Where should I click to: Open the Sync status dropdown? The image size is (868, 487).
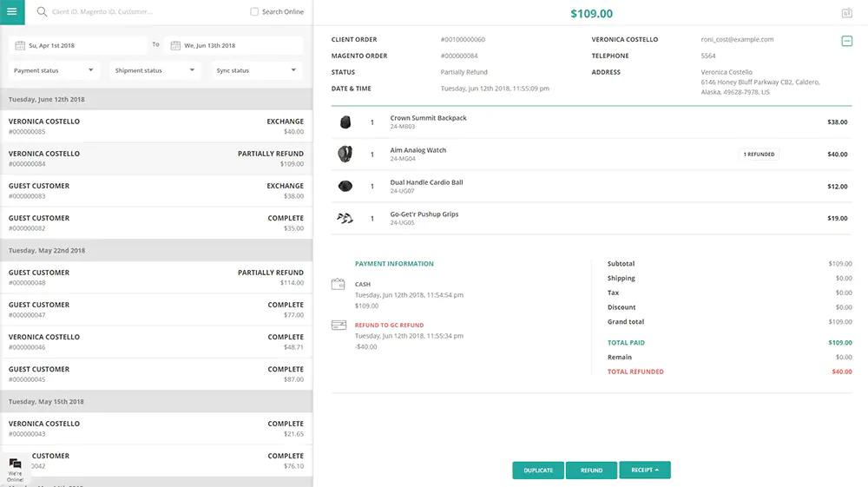[257, 70]
